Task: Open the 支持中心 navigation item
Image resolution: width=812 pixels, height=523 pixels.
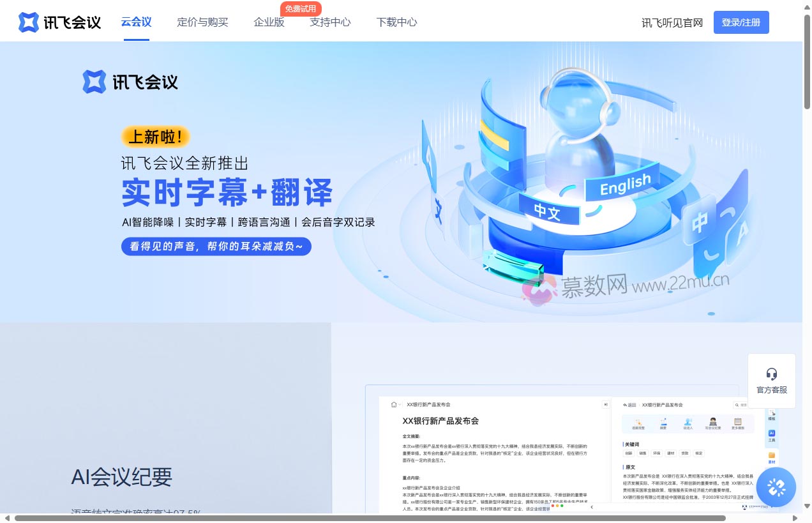Action: pyautogui.click(x=330, y=22)
